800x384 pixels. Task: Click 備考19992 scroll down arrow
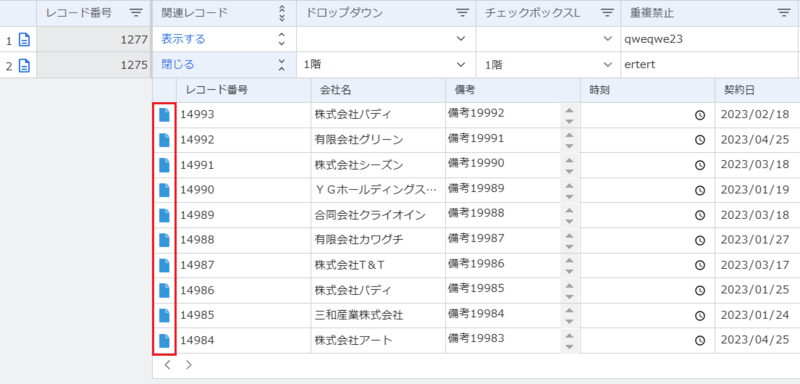tap(570, 121)
